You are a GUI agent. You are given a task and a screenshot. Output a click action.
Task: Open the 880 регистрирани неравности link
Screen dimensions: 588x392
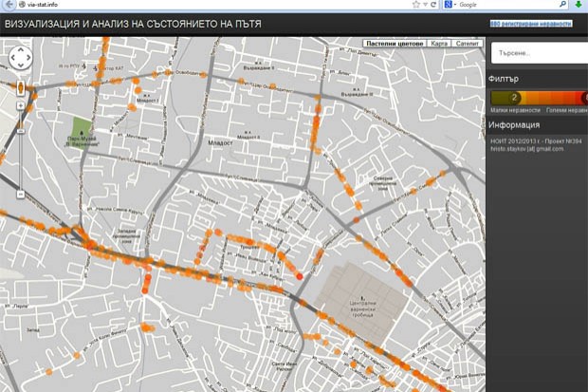[531, 22]
